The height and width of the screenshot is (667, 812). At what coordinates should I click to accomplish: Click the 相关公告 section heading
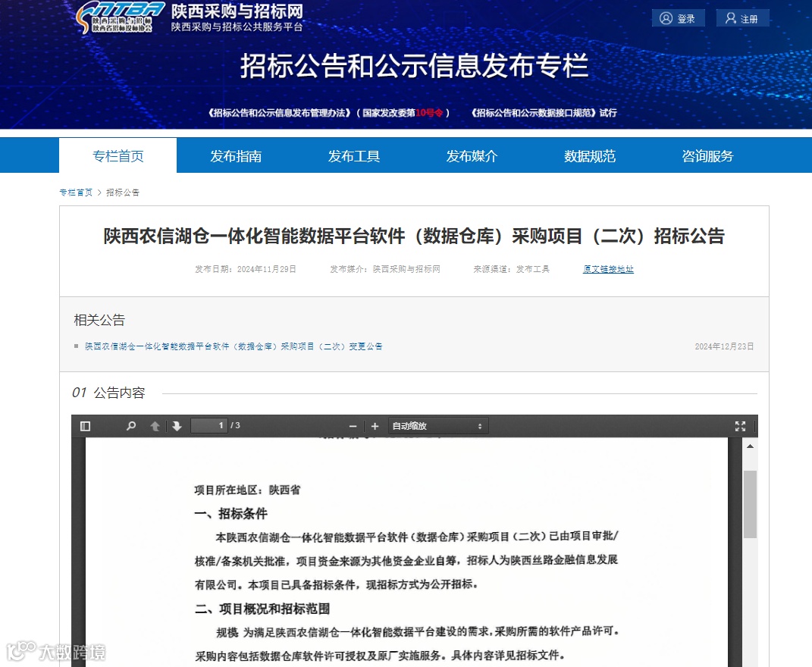[99, 320]
